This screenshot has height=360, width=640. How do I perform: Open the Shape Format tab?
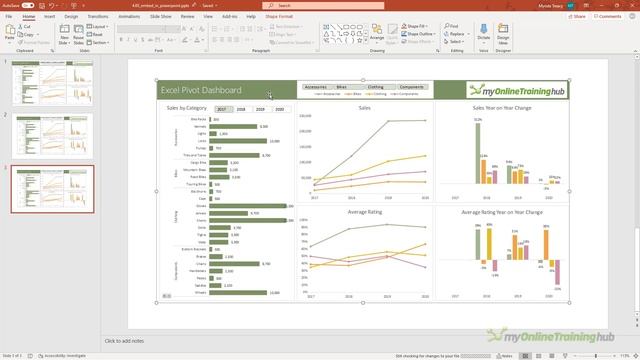tap(279, 16)
